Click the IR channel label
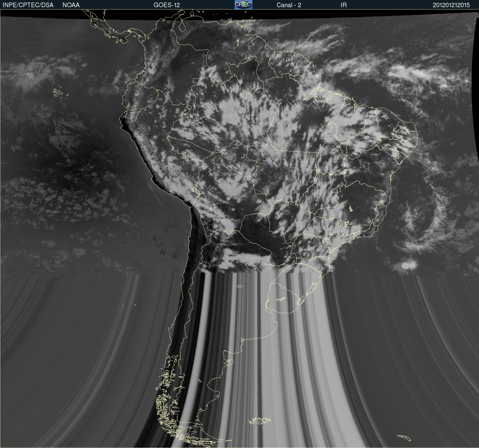The image size is (479, 448). click(x=343, y=5)
